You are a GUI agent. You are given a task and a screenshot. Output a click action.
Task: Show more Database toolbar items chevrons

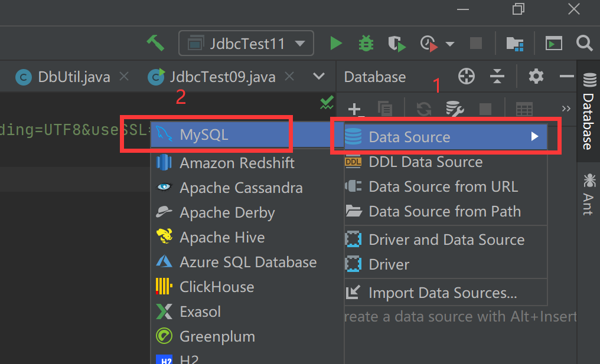[x=566, y=109]
